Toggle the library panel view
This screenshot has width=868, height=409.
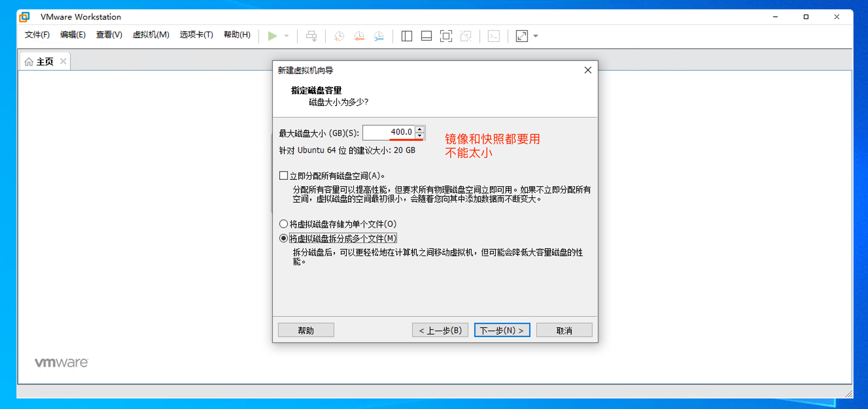coord(407,36)
